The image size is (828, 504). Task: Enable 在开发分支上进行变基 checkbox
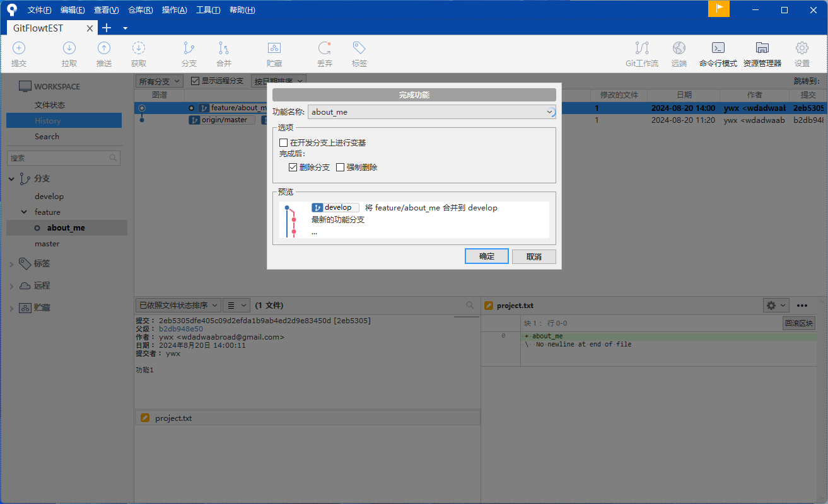coord(284,143)
